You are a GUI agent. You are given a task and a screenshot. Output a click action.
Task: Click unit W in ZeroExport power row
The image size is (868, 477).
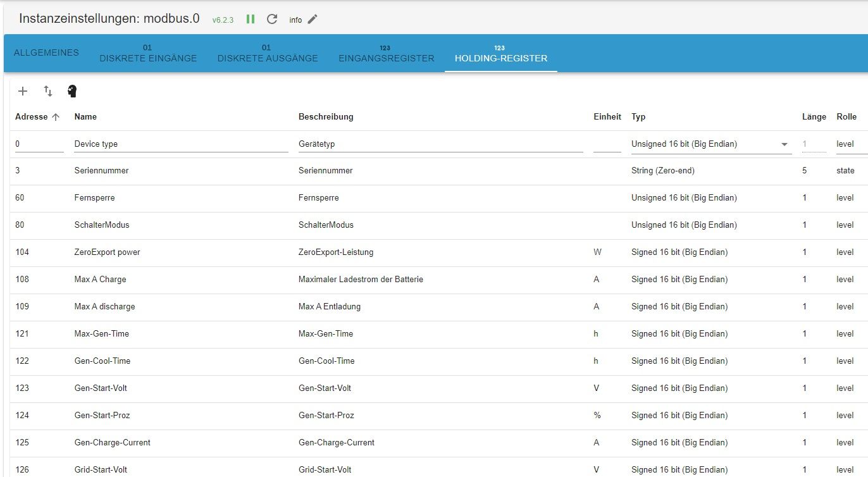tap(597, 252)
